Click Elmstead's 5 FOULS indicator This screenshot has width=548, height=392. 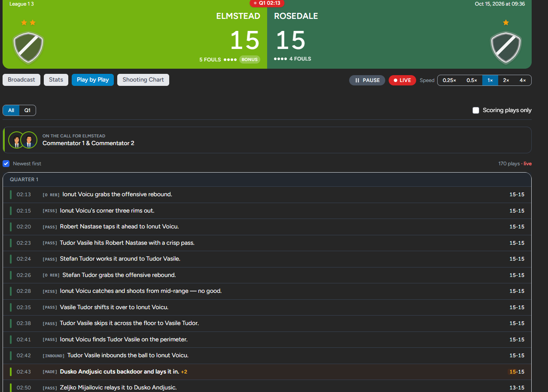[218, 60]
